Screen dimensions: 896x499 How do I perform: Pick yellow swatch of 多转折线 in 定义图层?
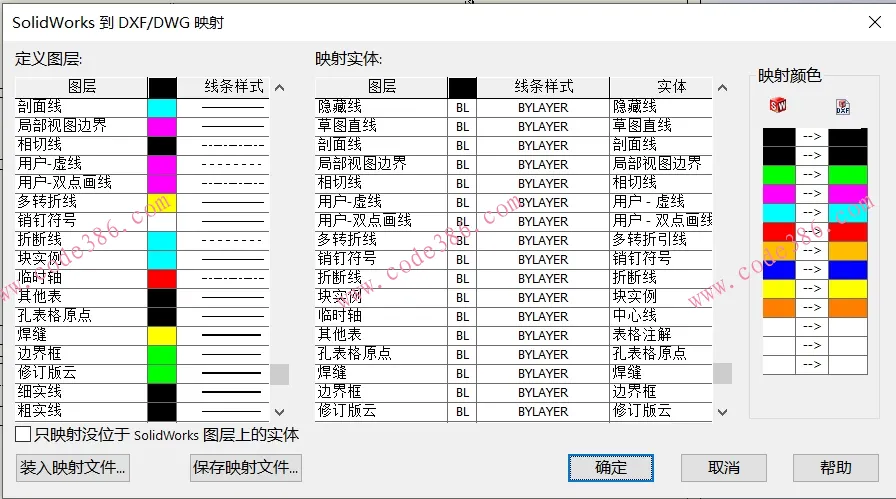point(162,202)
